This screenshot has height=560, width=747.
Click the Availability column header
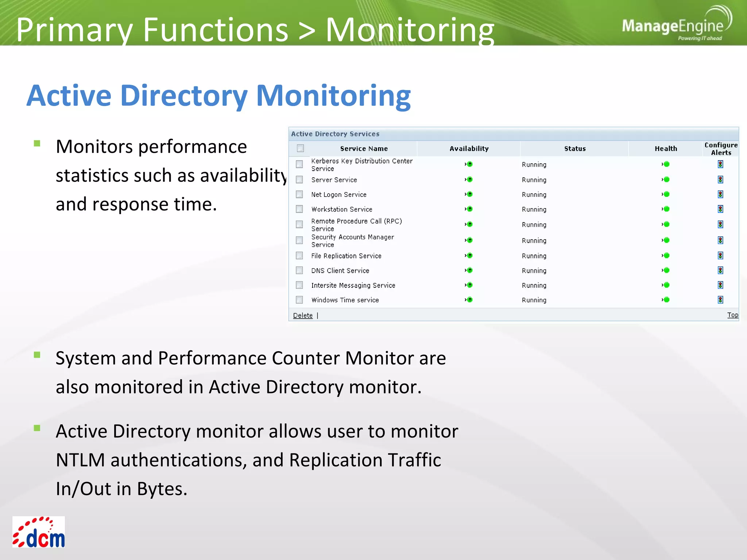tap(469, 149)
